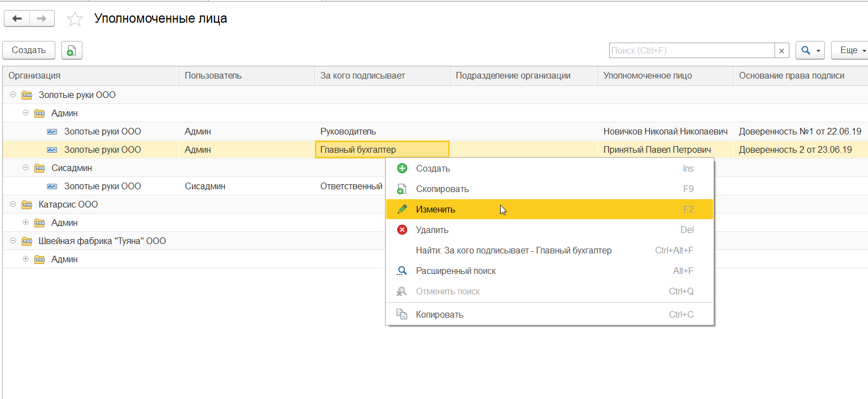Screen dimensions: 868x399
Task: Click the Швейная фабрика "Туяна" ООО folder icon
Action: tap(27, 241)
